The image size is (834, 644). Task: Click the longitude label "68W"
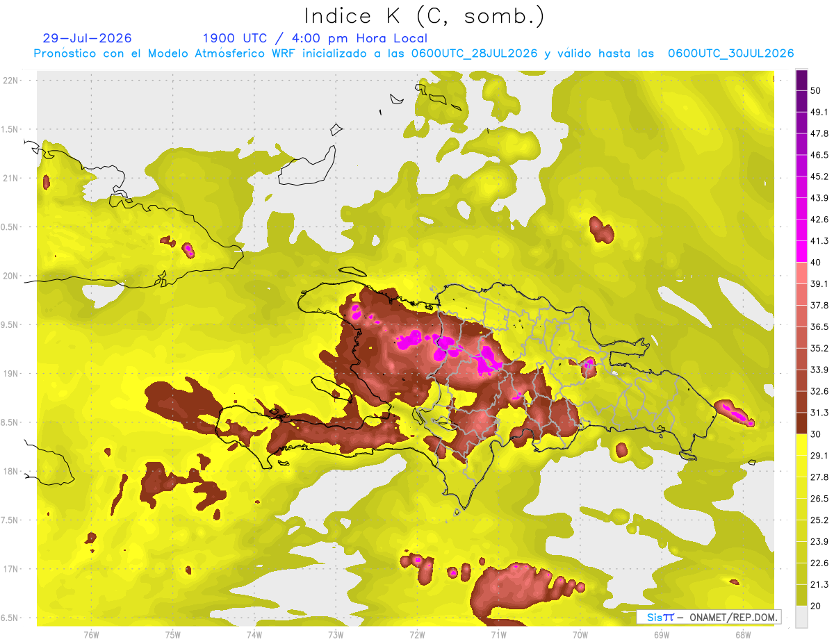[743, 635]
